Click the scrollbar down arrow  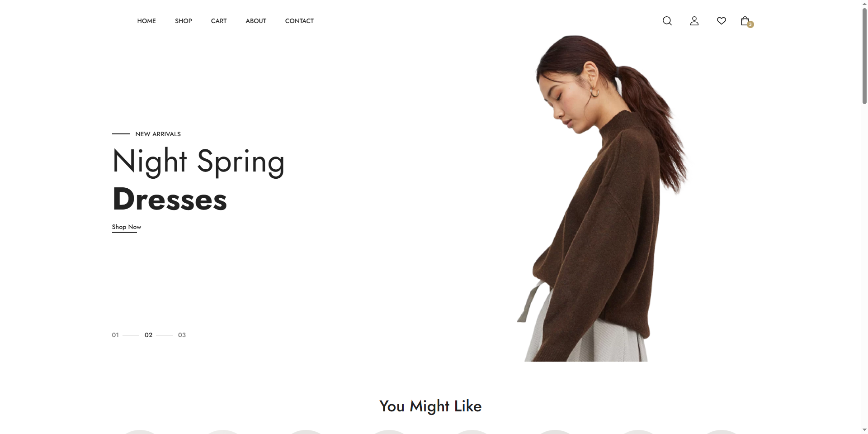click(864, 430)
